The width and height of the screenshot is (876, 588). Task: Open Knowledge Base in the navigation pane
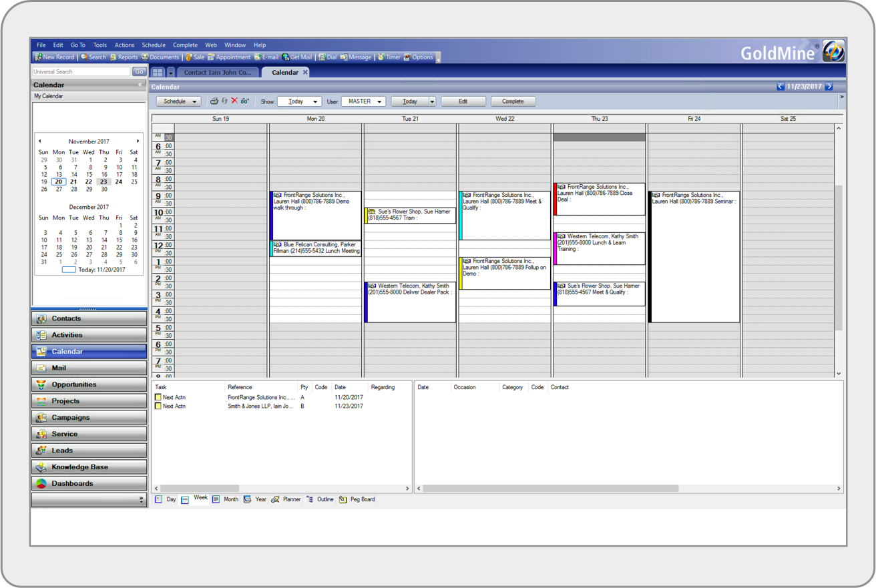click(89, 467)
